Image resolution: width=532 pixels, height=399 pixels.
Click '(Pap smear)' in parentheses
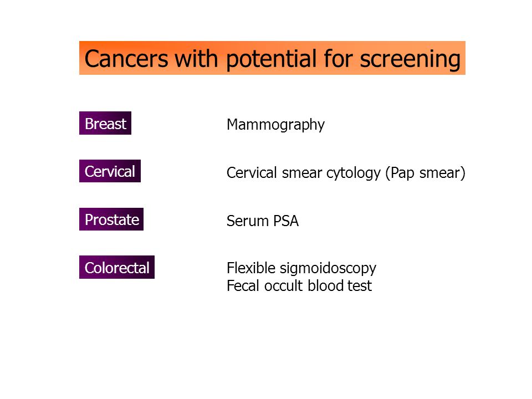click(x=425, y=173)
